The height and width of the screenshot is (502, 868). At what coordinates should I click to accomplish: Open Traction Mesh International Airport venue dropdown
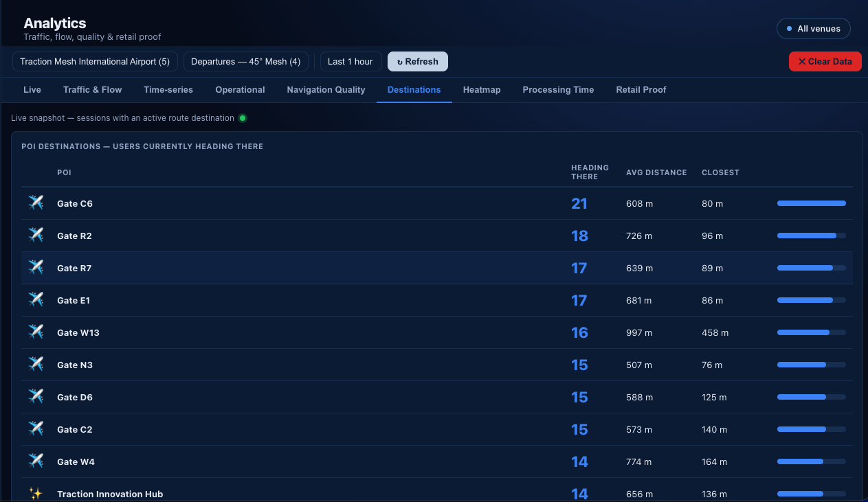tap(95, 61)
